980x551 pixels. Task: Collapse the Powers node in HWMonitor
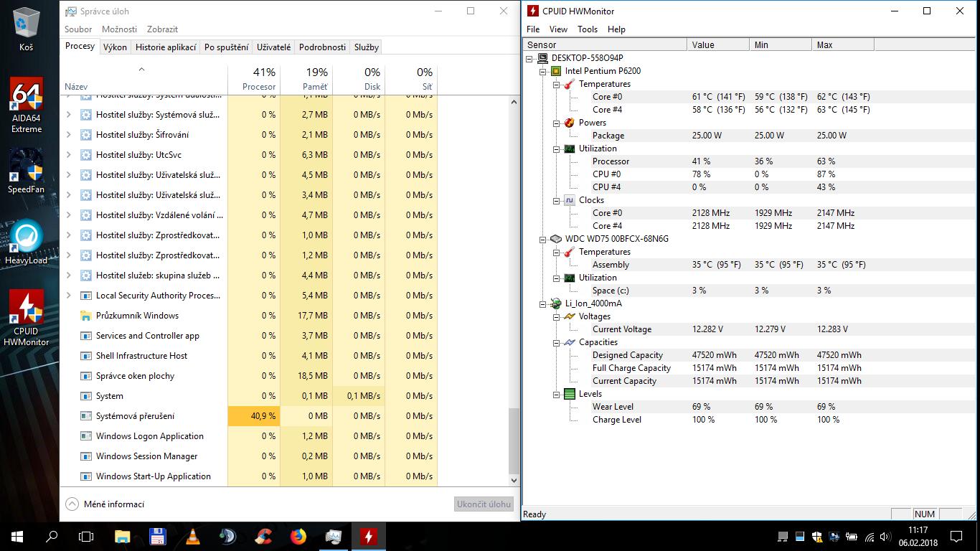pyautogui.click(x=557, y=123)
